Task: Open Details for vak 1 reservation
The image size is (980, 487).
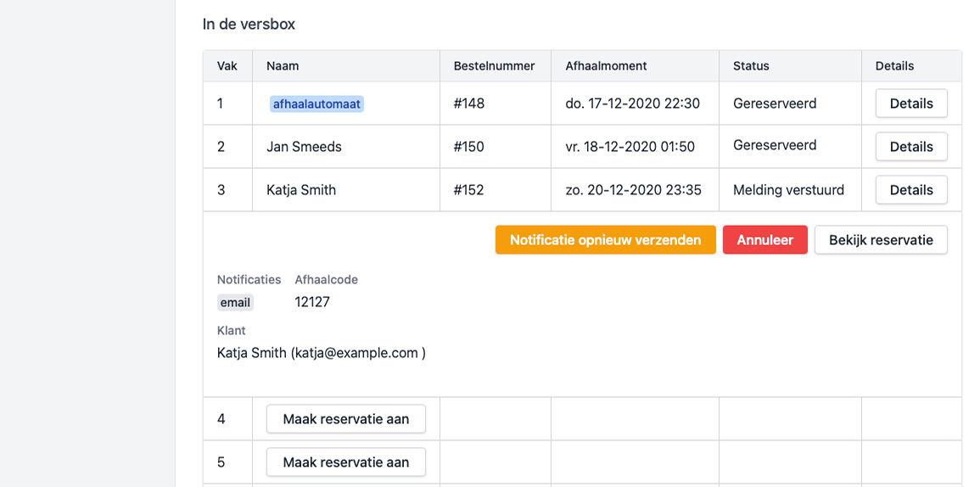Action: [911, 104]
